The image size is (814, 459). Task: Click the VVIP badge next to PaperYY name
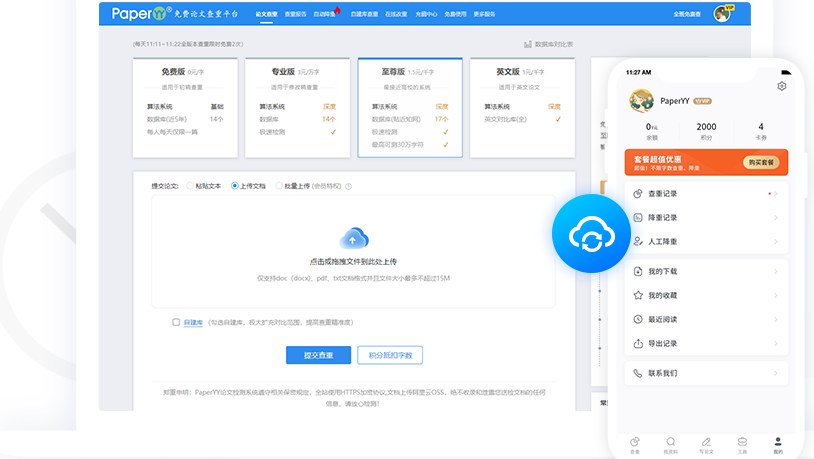tap(702, 101)
